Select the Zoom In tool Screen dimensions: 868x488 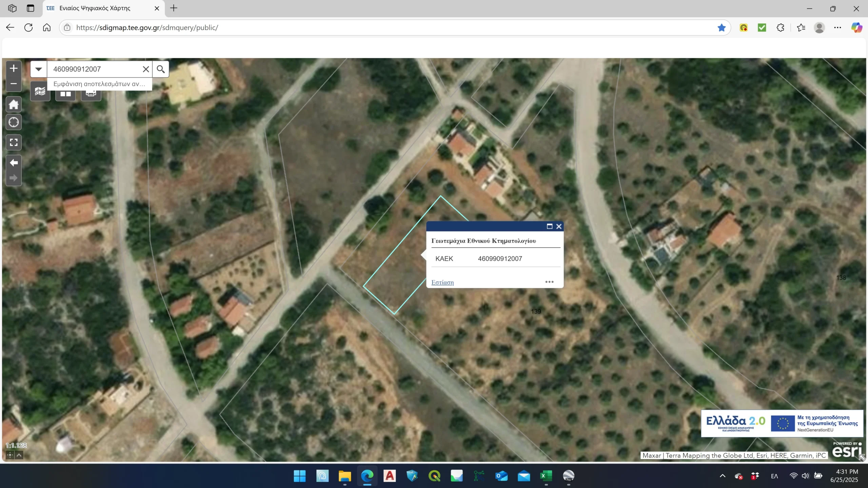click(13, 68)
